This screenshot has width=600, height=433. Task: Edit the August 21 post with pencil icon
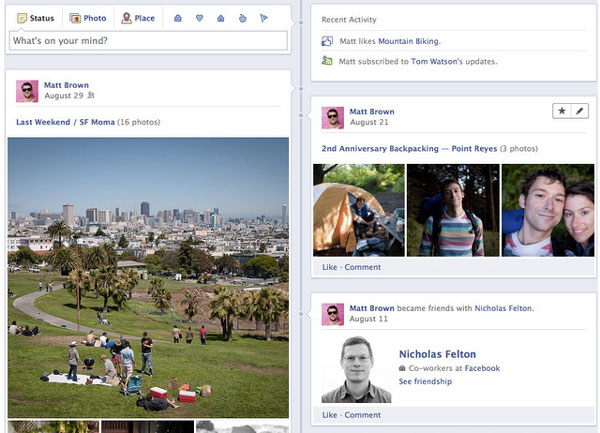(x=579, y=110)
